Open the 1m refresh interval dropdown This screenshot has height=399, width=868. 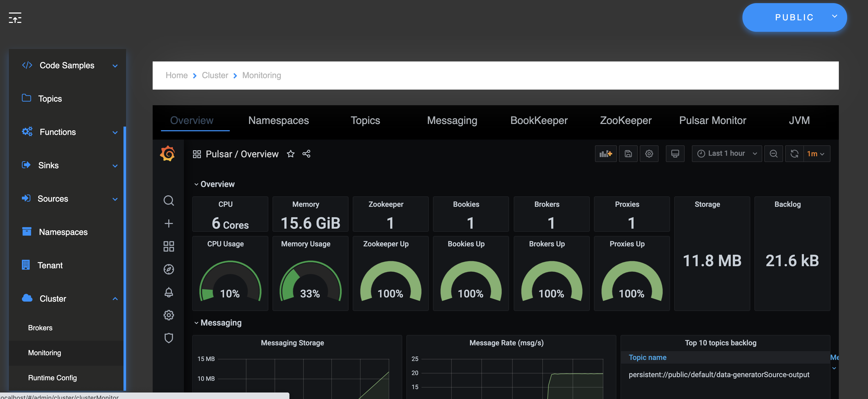816,154
